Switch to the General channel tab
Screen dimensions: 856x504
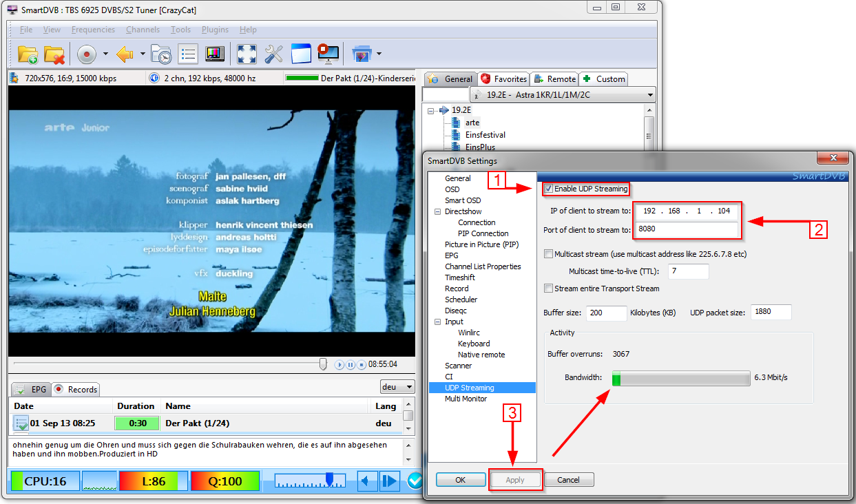tap(450, 78)
